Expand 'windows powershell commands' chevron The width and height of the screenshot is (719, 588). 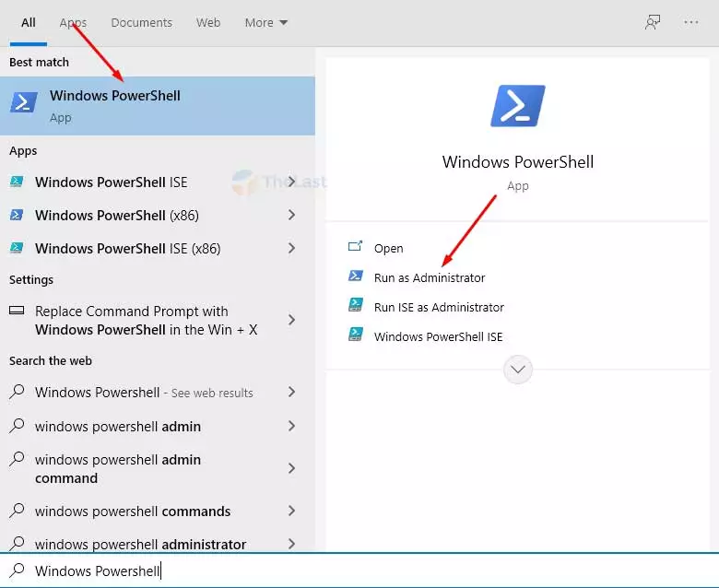(x=291, y=511)
